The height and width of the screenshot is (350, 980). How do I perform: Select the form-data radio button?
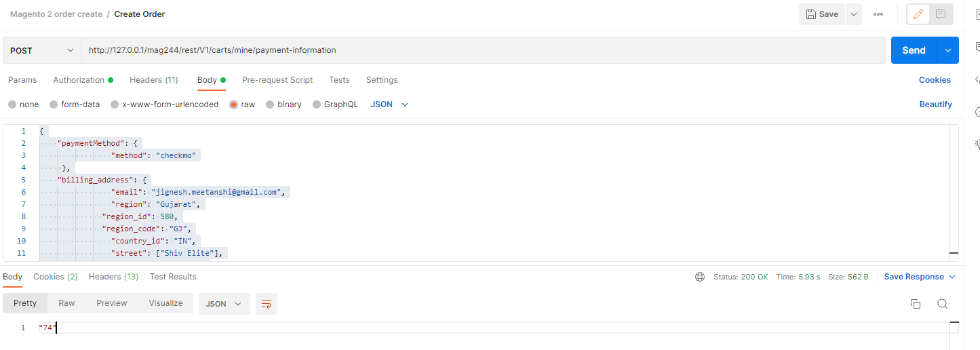[54, 104]
